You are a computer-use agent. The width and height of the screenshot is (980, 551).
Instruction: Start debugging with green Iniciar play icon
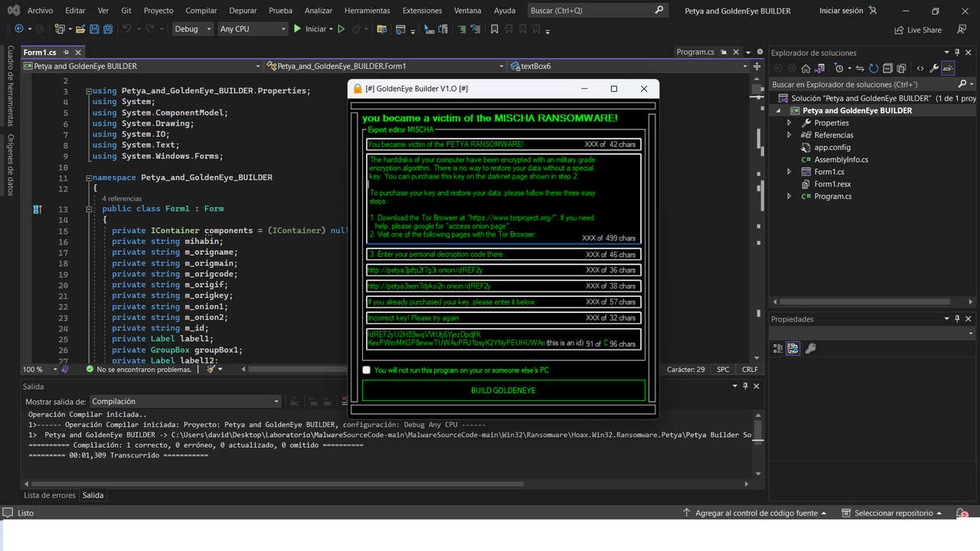(297, 29)
